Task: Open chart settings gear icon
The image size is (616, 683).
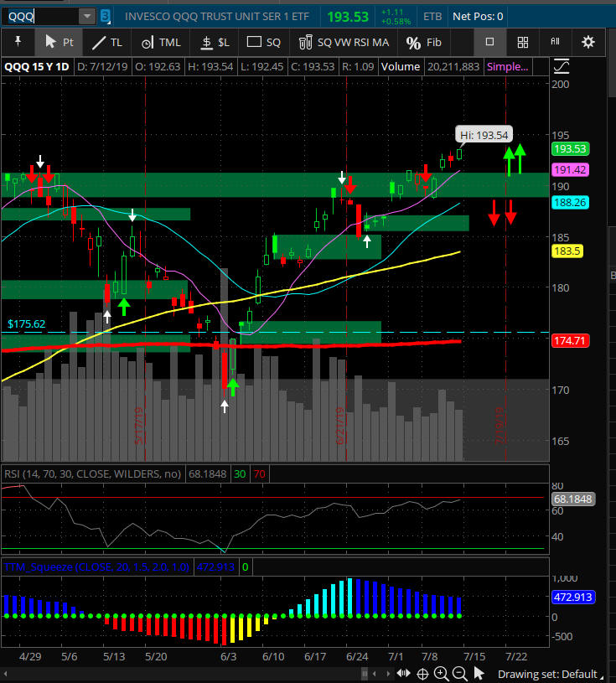Action: (x=588, y=42)
